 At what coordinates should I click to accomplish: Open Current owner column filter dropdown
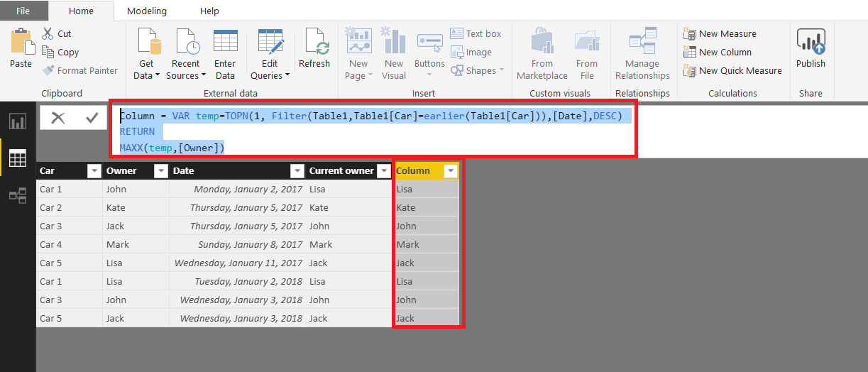click(x=384, y=170)
